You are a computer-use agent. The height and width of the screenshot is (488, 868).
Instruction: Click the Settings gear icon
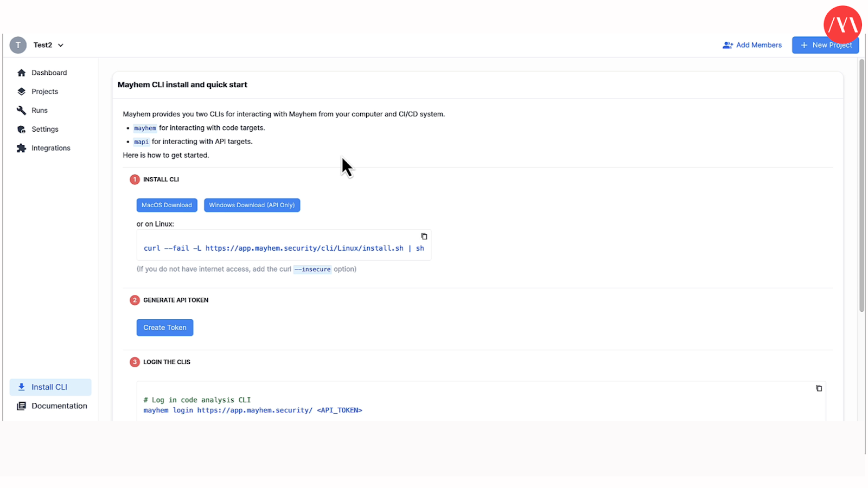[x=21, y=129]
